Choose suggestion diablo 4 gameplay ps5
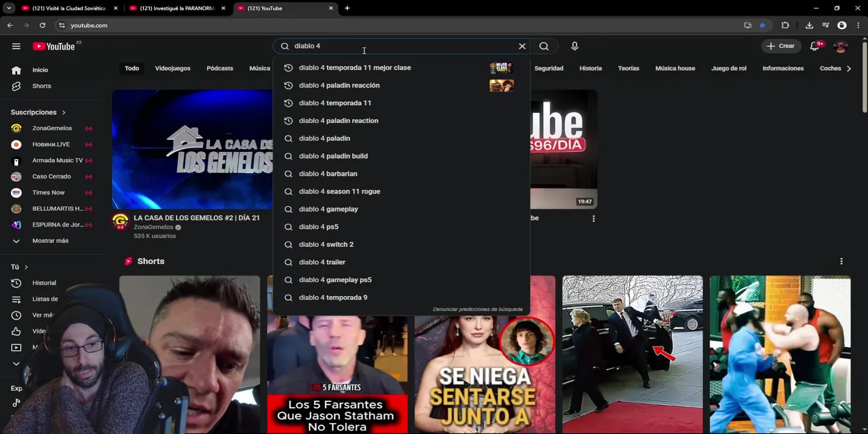This screenshot has width=868, height=434. click(401, 280)
